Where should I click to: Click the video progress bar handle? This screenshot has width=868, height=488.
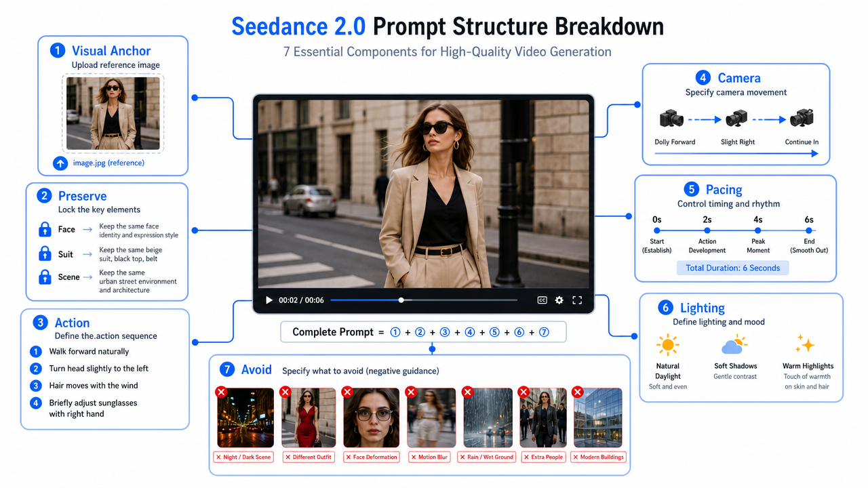coord(401,300)
